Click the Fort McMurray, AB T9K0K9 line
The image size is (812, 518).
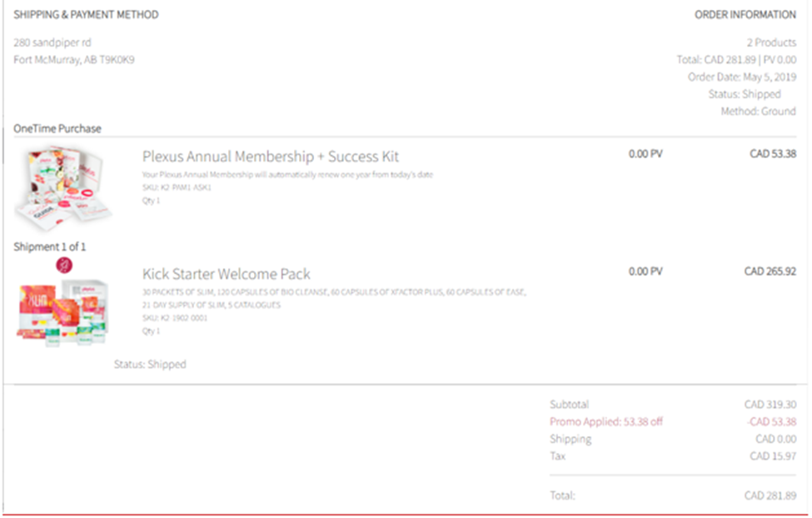tap(74, 60)
